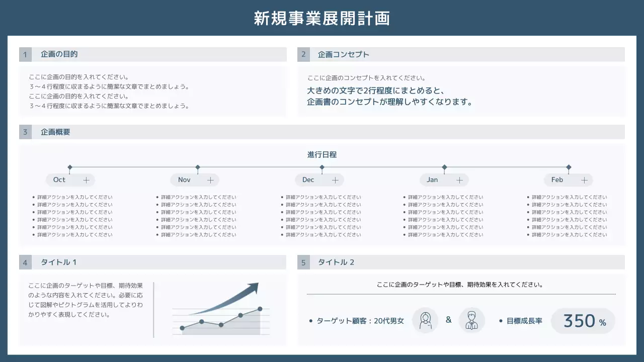This screenshot has height=362, width=644.
Task: Expand Dec details with its plus icon
Action: click(335, 179)
